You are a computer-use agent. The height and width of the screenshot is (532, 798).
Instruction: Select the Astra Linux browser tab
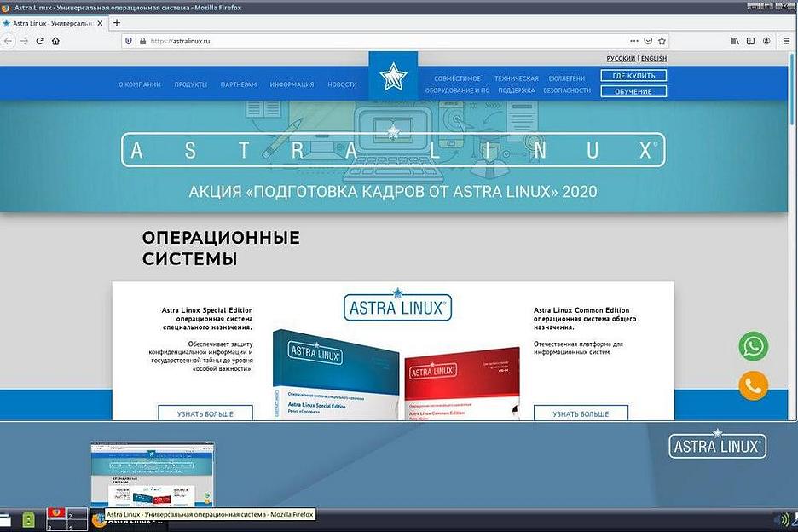coord(53,23)
